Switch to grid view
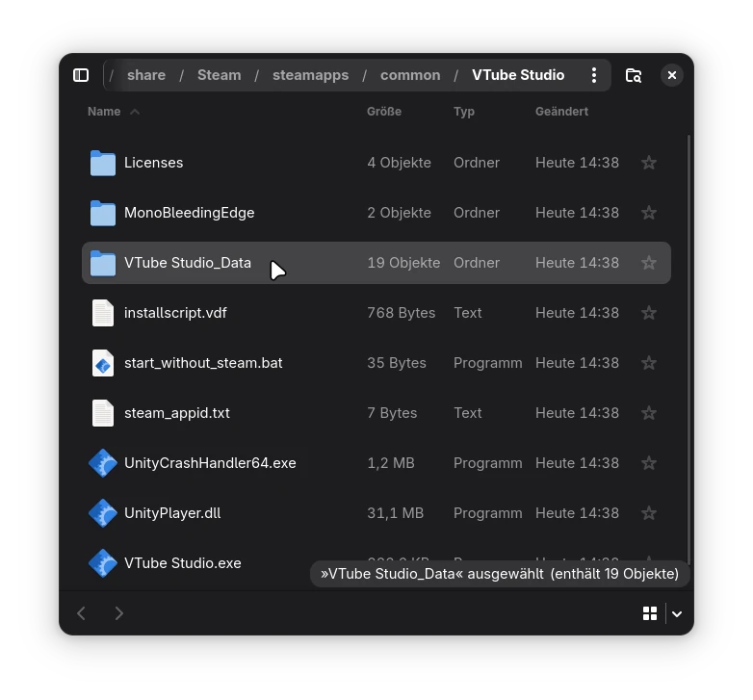753x700 pixels. click(650, 613)
